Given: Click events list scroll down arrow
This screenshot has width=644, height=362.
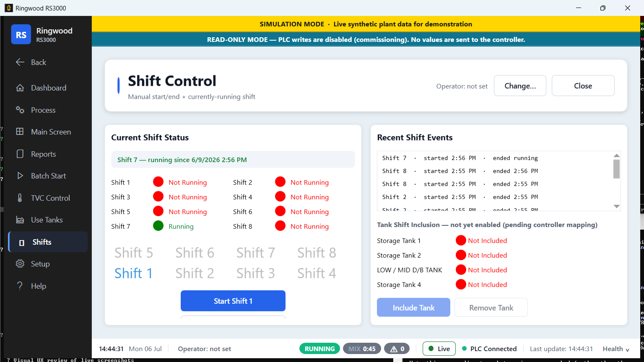Looking at the screenshot, I should pos(616,206).
